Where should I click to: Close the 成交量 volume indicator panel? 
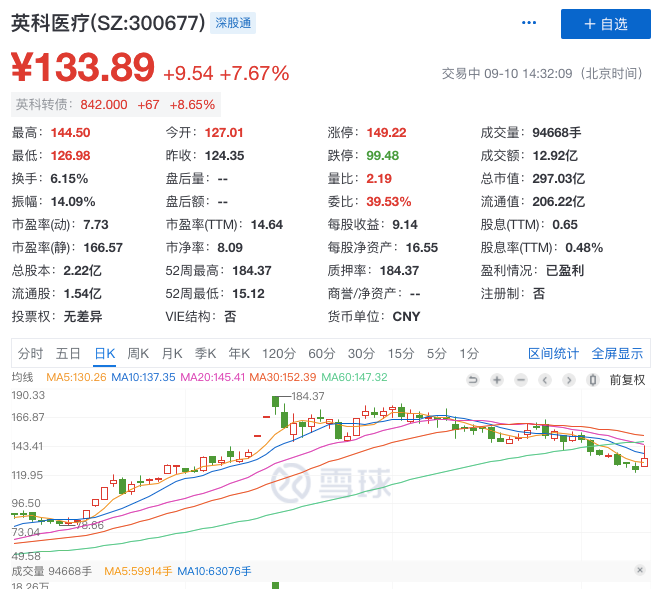[640, 570]
